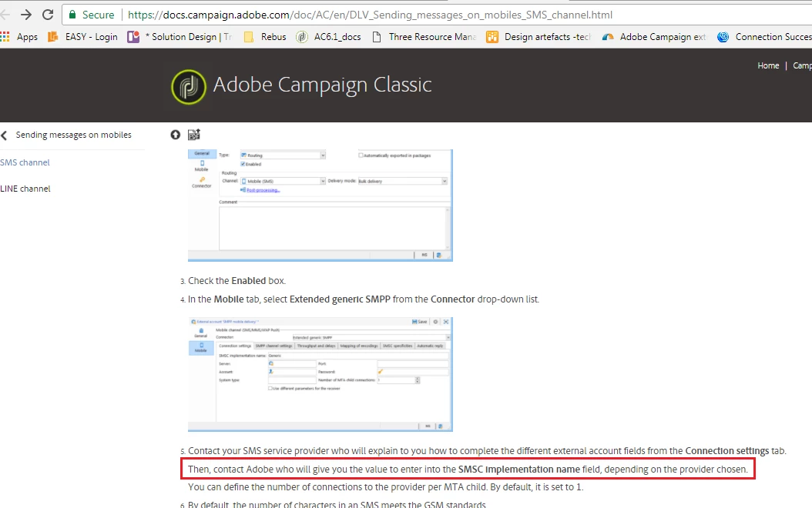Open the EASY - Login bookmark

coord(83,37)
